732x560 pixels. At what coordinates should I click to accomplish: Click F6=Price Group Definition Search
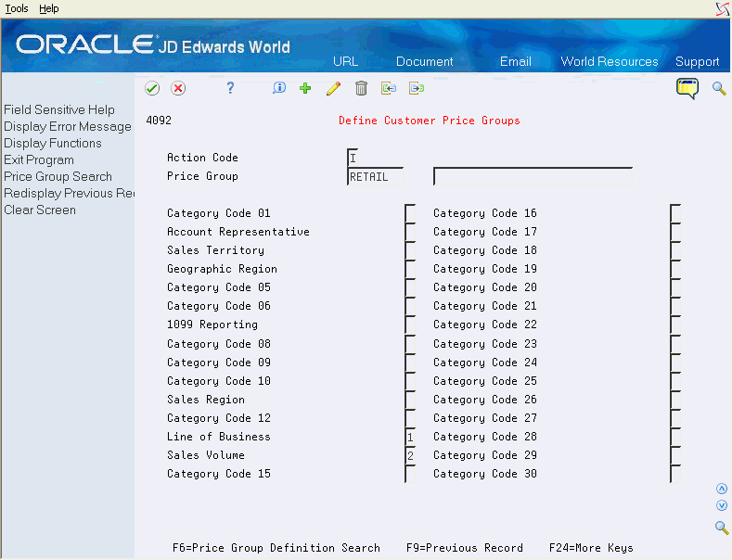tap(276, 548)
